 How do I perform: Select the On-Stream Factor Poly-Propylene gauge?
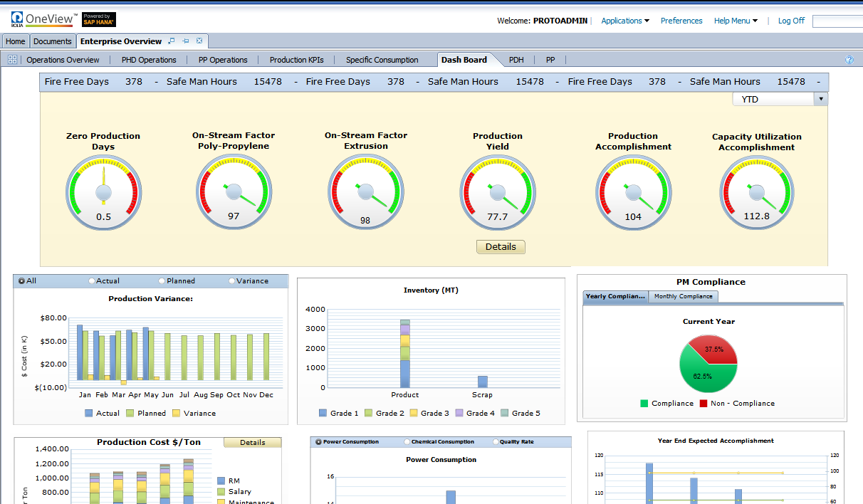(234, 192)
